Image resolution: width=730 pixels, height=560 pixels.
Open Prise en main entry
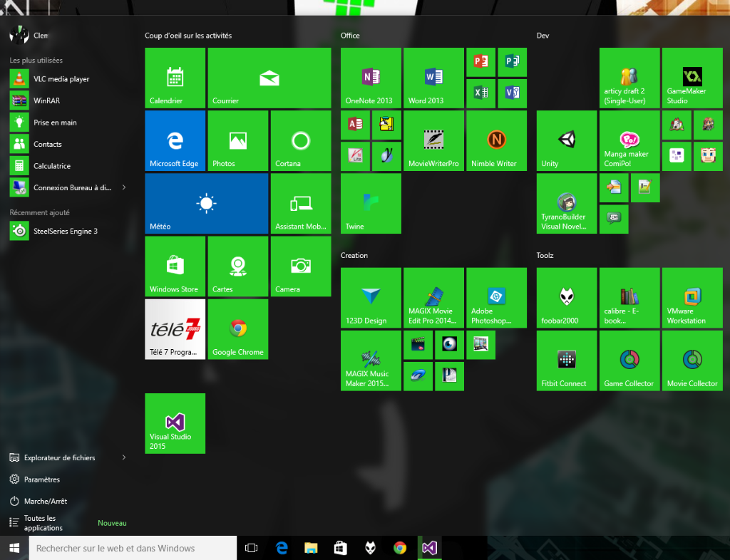(68, 123)
